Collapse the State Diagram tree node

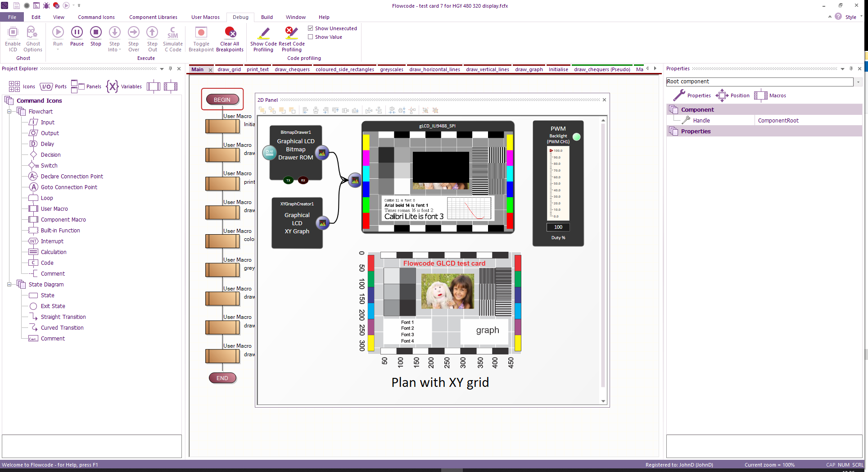tap(9, 285)
